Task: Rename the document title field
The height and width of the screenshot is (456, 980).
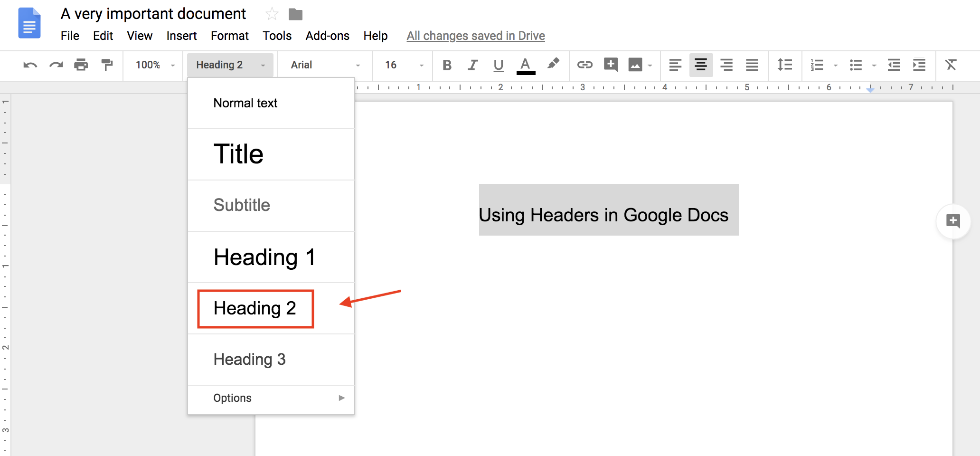Action: click(x=153, y=14)
